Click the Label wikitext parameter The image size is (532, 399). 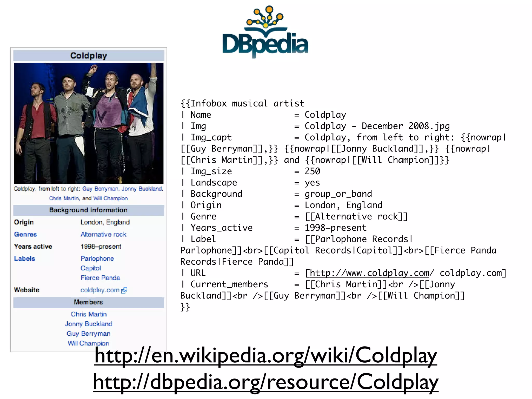pyautogui.click(x=203, y=239)
